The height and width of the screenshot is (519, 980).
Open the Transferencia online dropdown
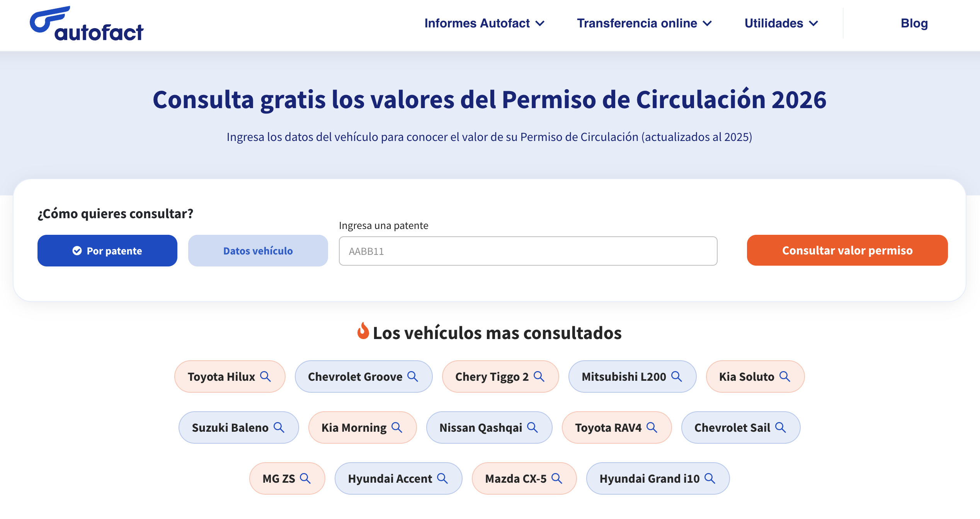pos(644,23)
